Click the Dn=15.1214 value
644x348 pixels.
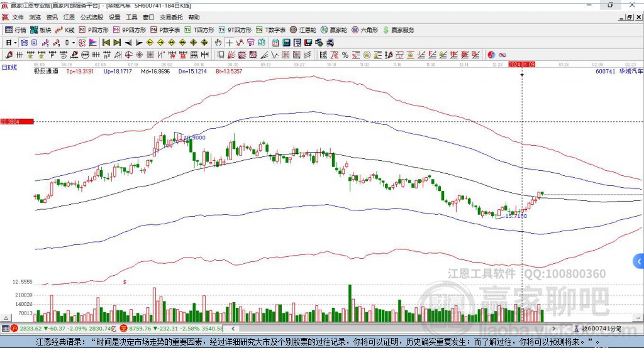[x=192, y=71]
